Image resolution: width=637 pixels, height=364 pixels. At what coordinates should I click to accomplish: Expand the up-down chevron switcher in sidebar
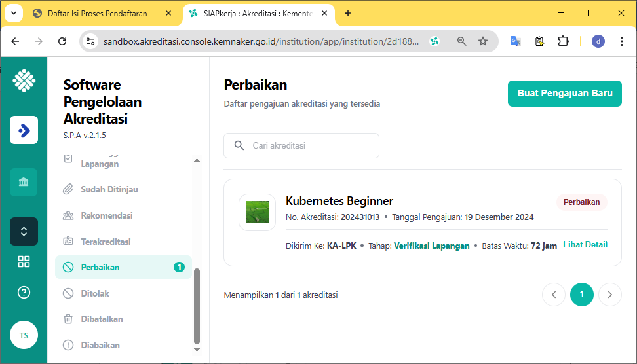click(x=24, y=231)
